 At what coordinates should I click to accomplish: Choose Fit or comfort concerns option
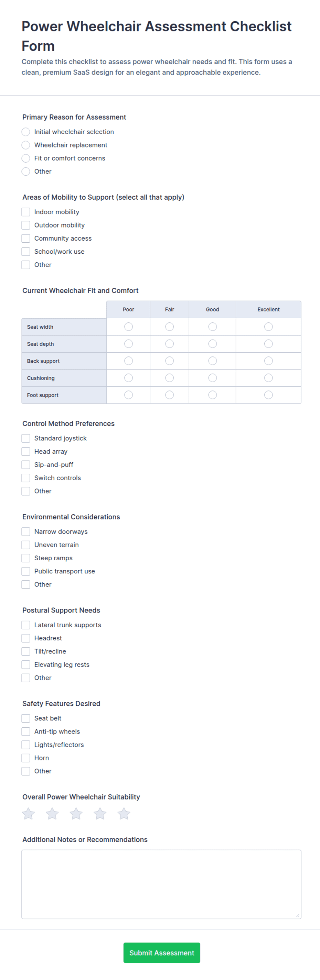[26, 158]
